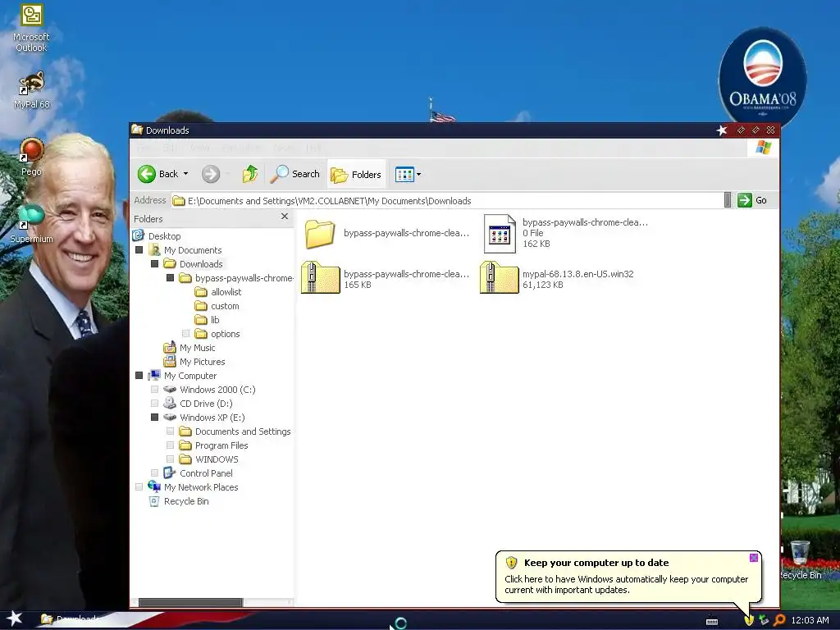Open the Search pane
This screenshot has height=630, width=840.
[295, 174]
